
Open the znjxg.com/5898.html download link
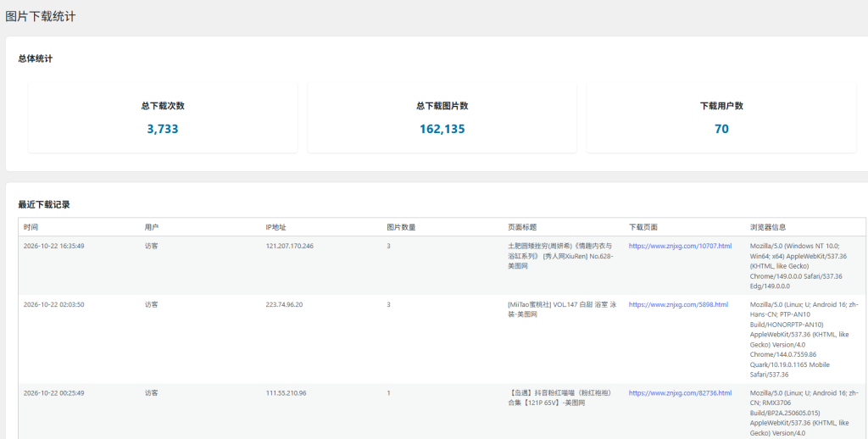click(x=678, y=304)
